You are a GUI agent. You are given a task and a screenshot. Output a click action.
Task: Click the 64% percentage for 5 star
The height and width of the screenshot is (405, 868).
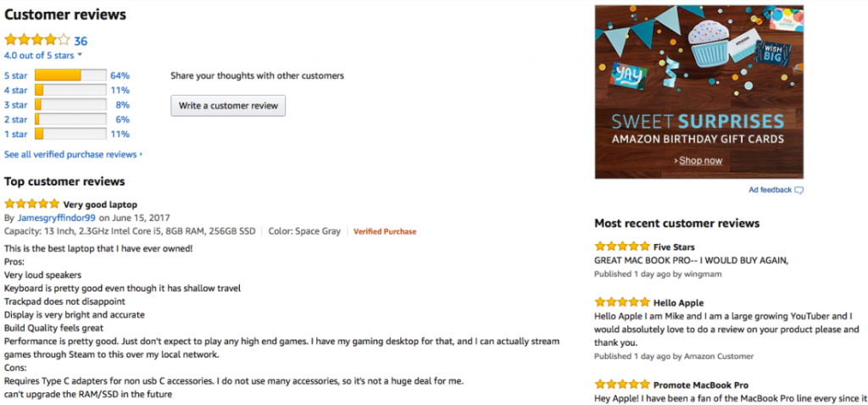(x=120, y=75)
